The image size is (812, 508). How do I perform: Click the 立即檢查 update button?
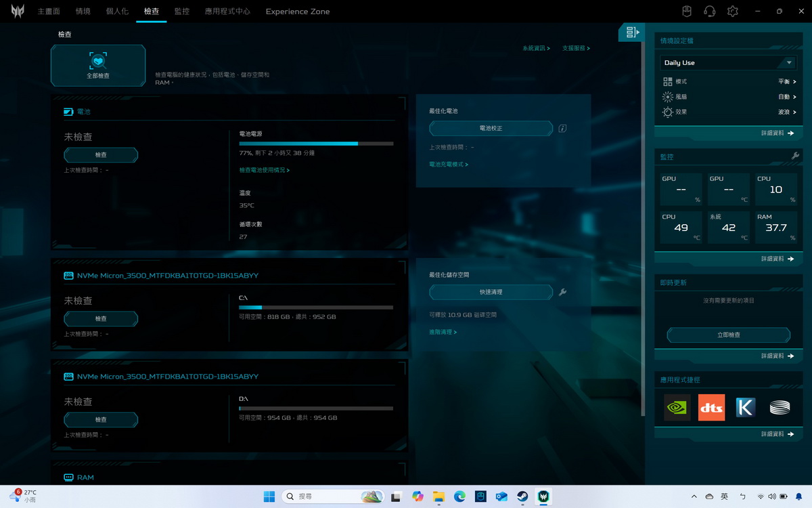point(728,335)
